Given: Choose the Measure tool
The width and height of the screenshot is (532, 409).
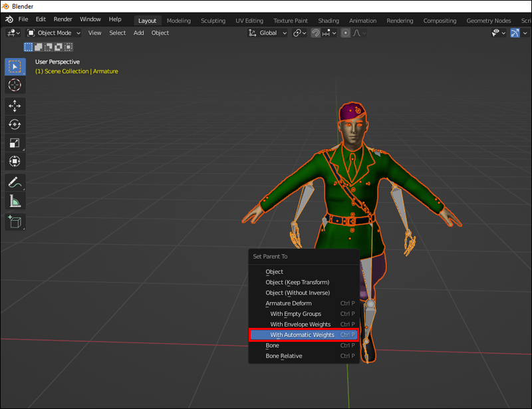Looking at the screenshot, I should coord(15,200).
